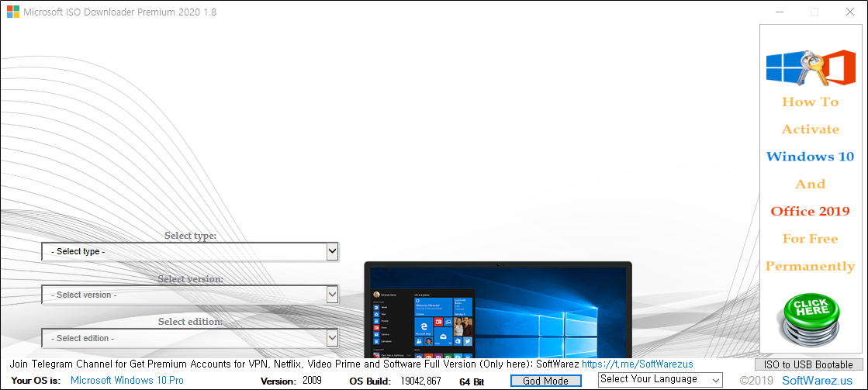The height and width of the screenshot is (390, 868).
Task: Open the Select version dropdown
Action: pos(190,295)
